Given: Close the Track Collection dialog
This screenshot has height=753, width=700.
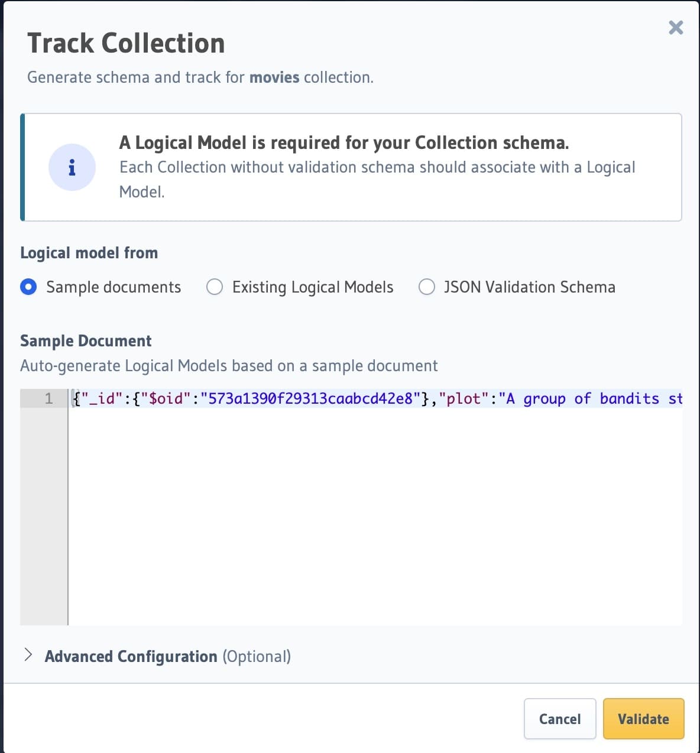Looking at the screenshot, I should click(676, 28).
